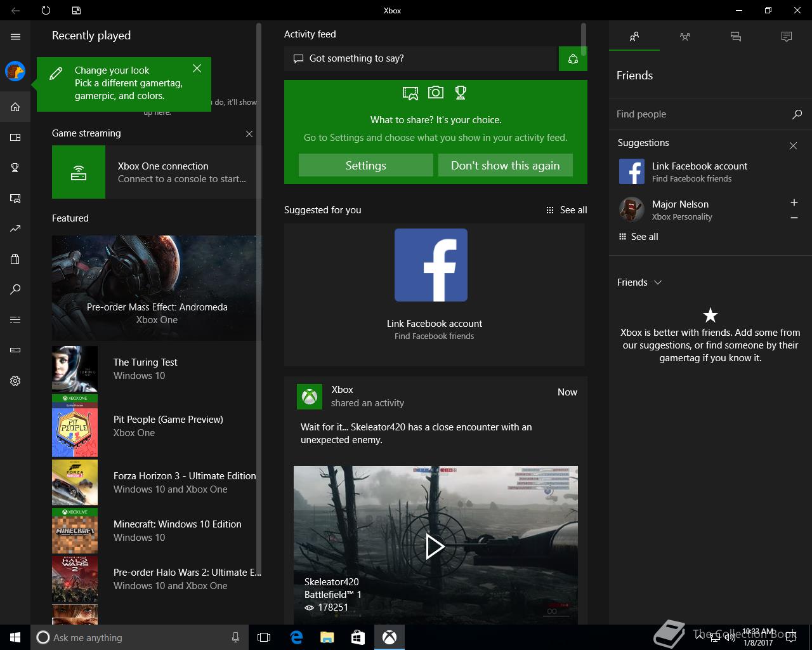The image size is (812, 650).
Task: Open the Search magnifier sidebar icon
Action: (x=15, y=289)
